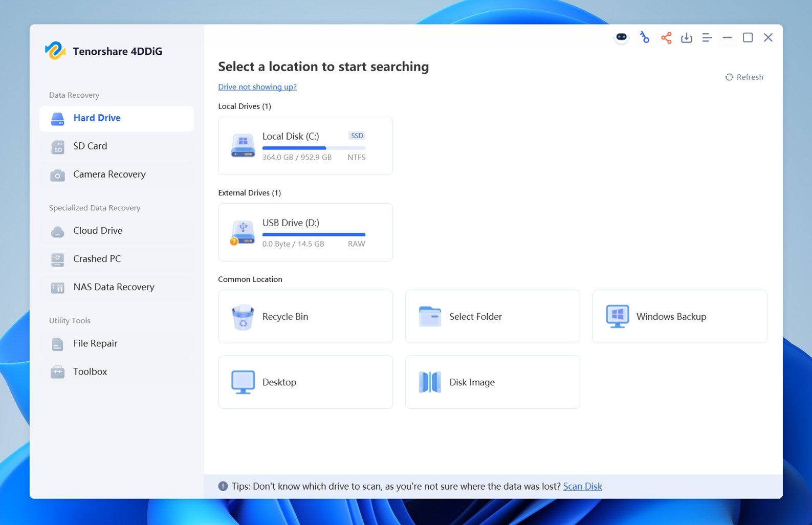Viewport: 812px width, 525px height.
Task: Open the Desktop location tile
Action: [305, 382]
